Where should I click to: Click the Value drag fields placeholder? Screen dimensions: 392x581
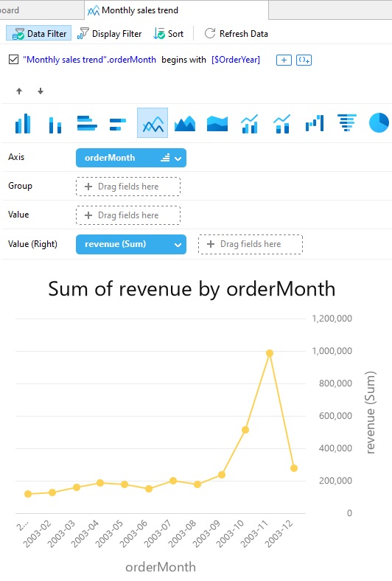click(x=128, y=215)
